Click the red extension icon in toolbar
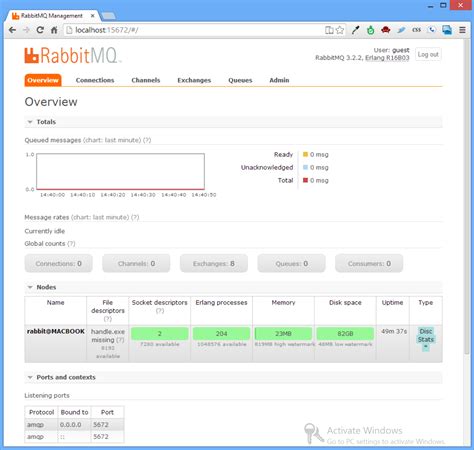474x450 pixels. pos(386,30)
